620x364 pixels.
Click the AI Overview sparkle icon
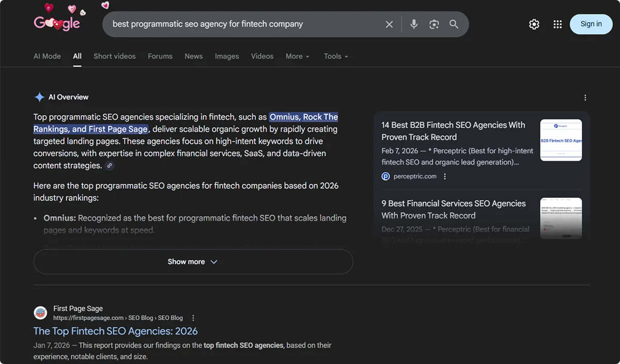39,97
